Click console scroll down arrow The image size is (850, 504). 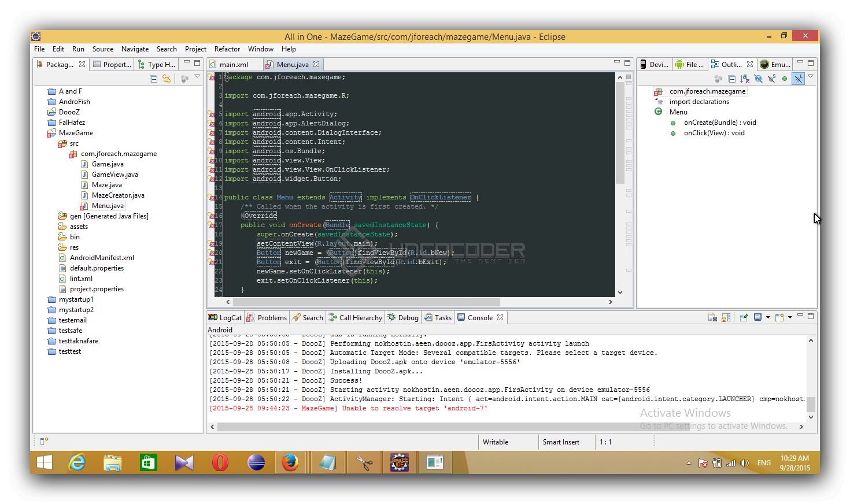tap(811, 417)
